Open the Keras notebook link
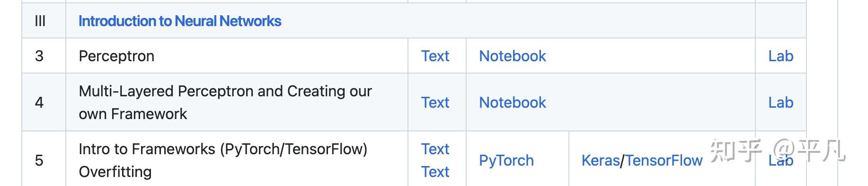 tap(601, 160)
